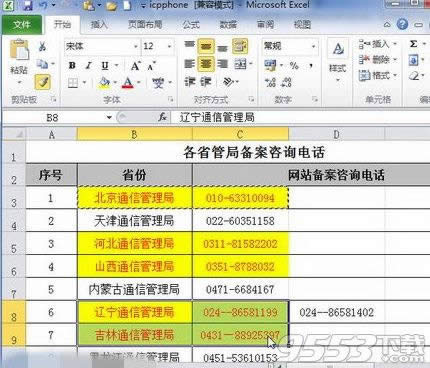Decrease font size with smaller A
Viewport: 430px width, 368px height.
pyautogui.click(x=151, y=66)
